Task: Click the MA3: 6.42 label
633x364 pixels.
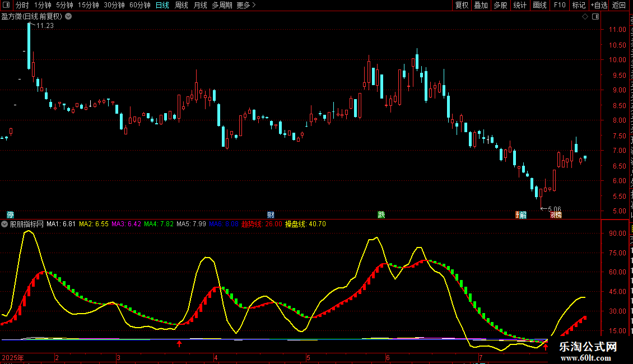Action: tap(127, 224)
